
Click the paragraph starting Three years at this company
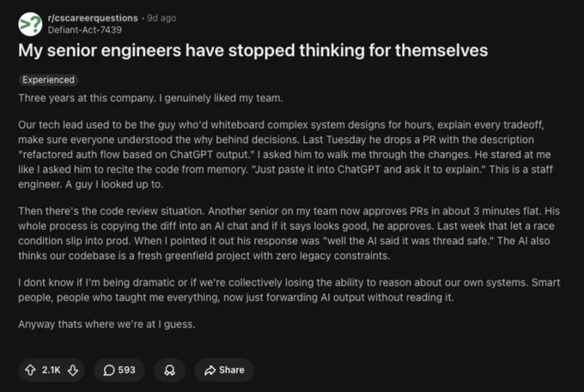[150, 98]
